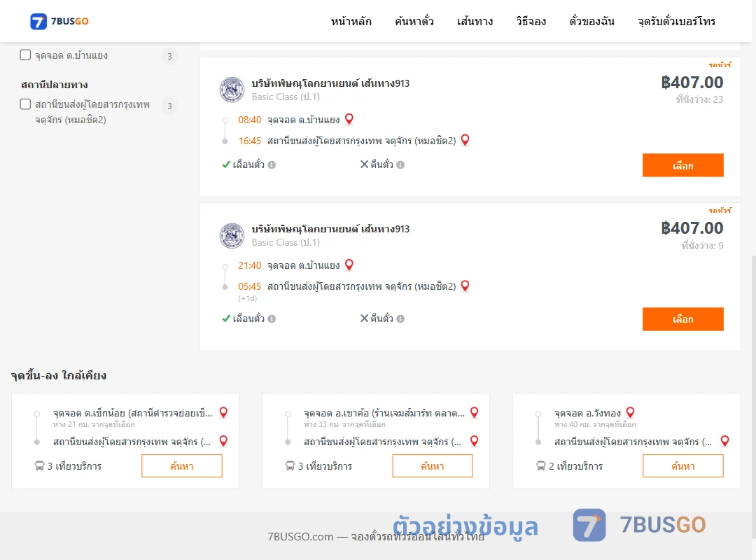756x560 pixels.
Task: Open map pin for จุดจอด อ.เขาค้อ
Action: click(x=474, y=412)
